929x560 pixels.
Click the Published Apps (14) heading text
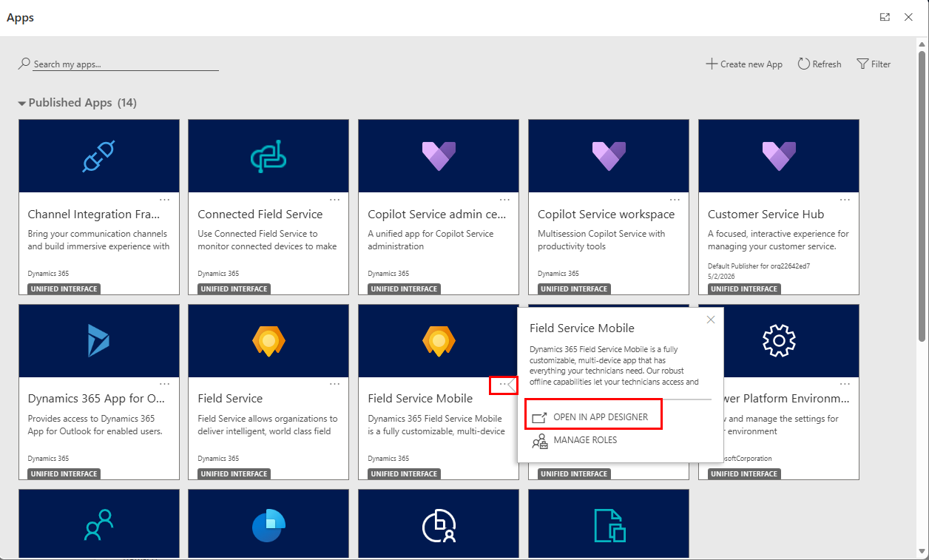83,103
